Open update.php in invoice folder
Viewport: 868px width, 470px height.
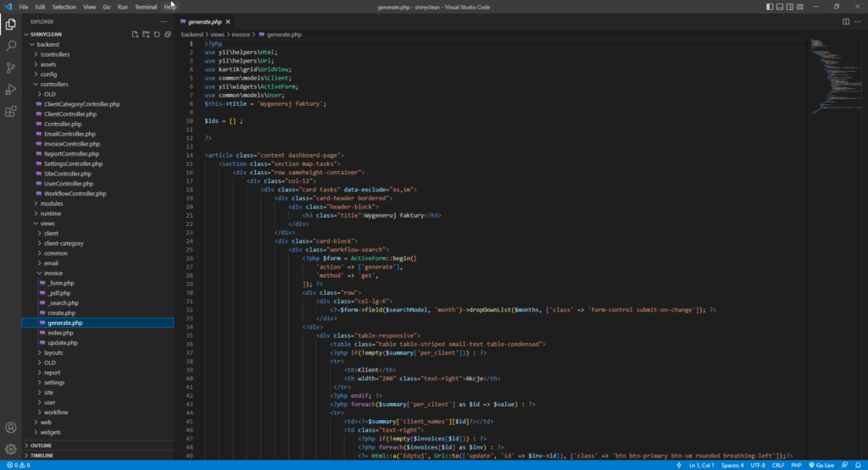(63, 343)
